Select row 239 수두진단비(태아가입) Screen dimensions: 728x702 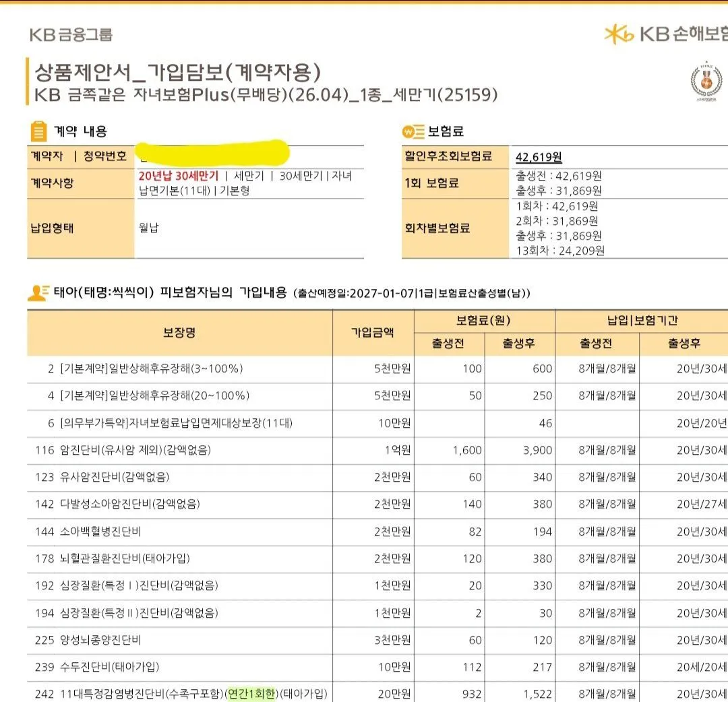(377, 667)
